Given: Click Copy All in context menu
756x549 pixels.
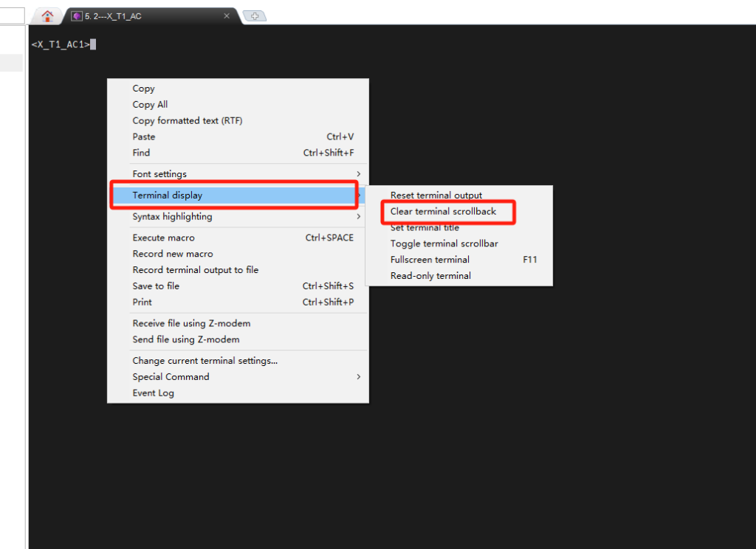Looking at the screenshot, I should coord(150,105).
